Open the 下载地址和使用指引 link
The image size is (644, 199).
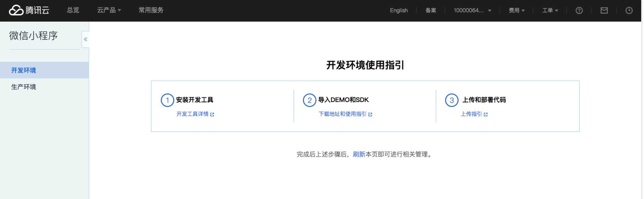(x=342, y=114)
